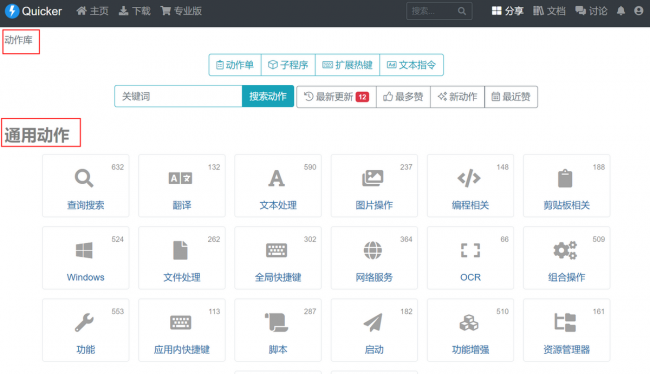Click the 网络服务 link text
The image size is (650, 374).
click(x=374, y=277)
